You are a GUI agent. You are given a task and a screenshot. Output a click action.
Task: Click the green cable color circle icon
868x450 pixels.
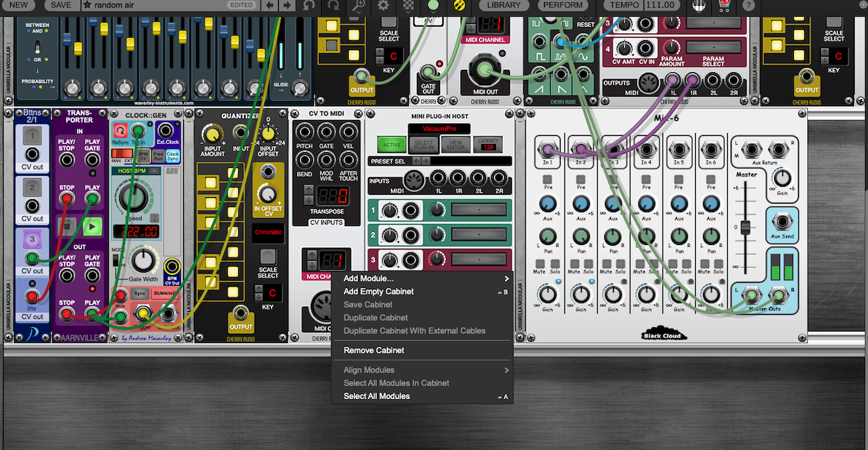434,6
